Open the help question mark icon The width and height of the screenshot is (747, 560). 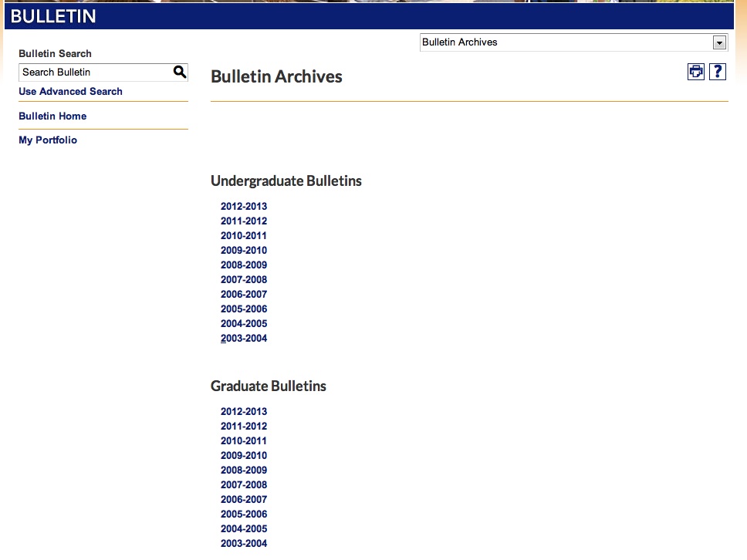point(718,72)
